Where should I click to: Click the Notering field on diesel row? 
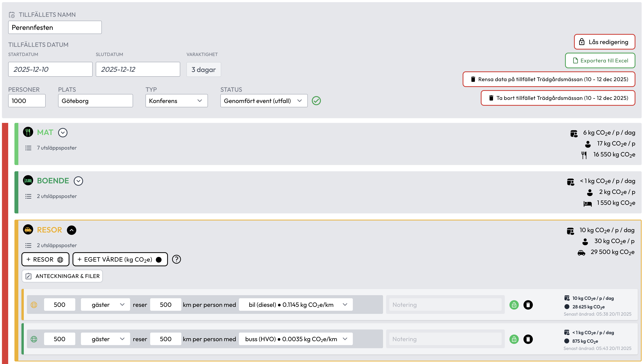(x=445, y=305)
